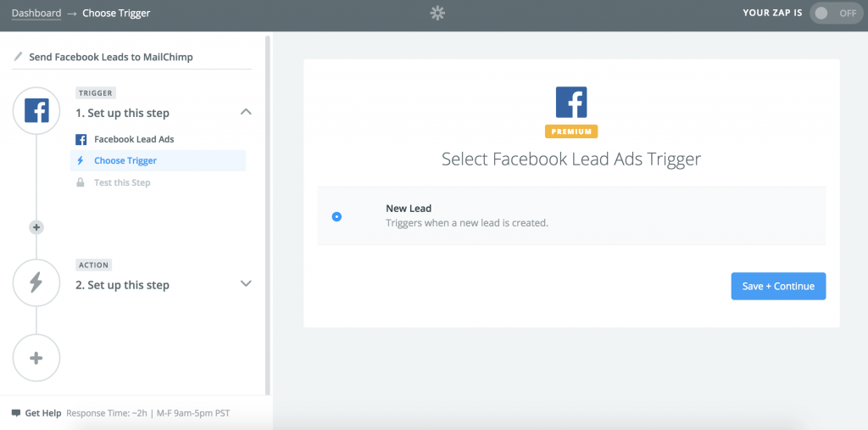Screen dimensions: 868x430
Task: Toggle the Zap ON/OFF switch
Action: coord(836,14)
